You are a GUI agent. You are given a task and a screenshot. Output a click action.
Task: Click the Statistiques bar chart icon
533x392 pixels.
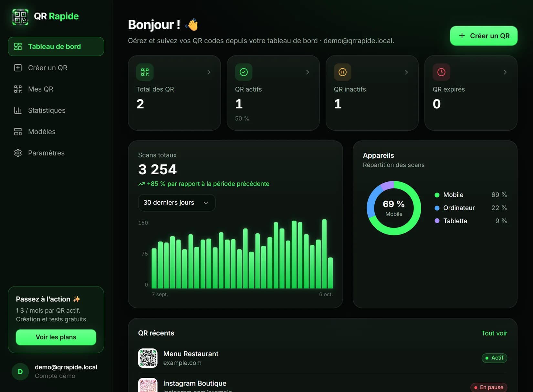(18, 110)
